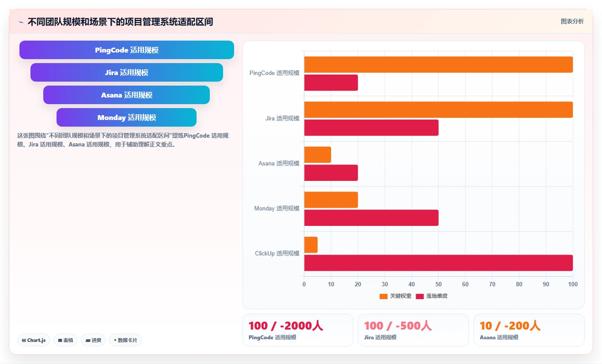Click the red 落地难度 bar for PingCode

[x=331, y=83]
